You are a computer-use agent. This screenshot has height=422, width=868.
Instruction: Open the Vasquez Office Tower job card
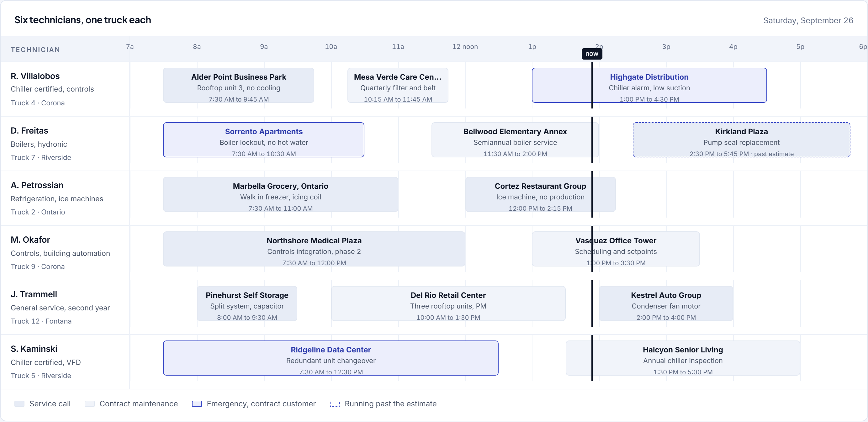616,249
